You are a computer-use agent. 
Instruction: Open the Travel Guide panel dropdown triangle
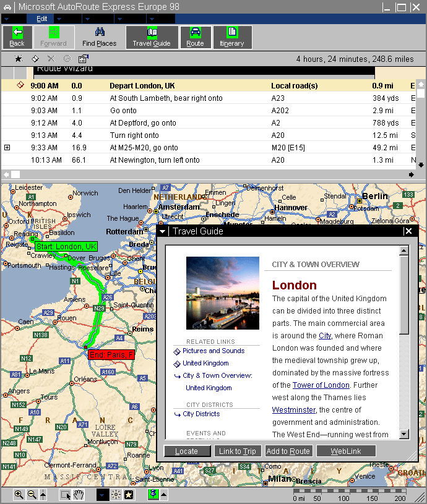click(x=162, y=231)
